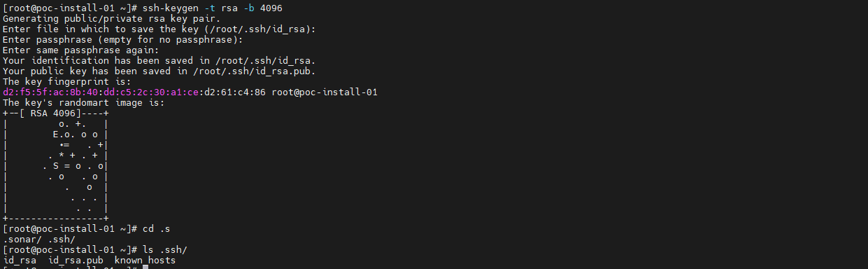Click the .ssh/ completion suggestion

[x=62, y=239]
